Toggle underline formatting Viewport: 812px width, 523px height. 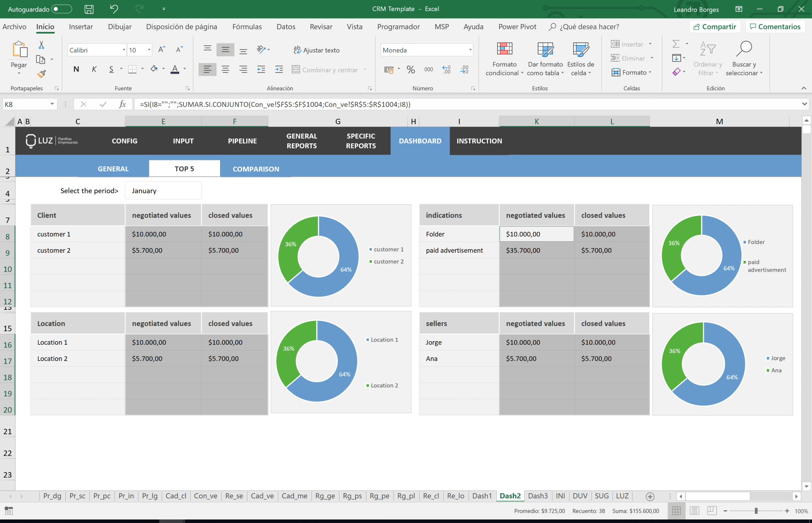click(x=110, y=69)
